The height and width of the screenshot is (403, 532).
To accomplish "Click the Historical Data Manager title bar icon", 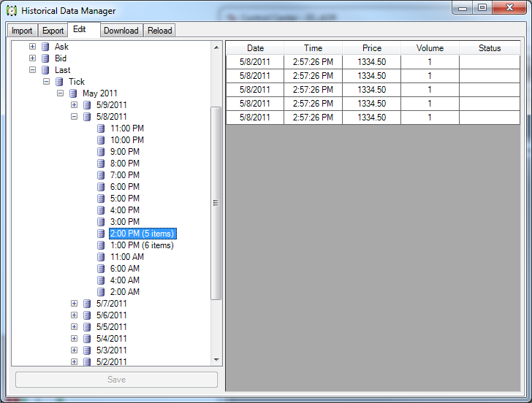I will pyautogui.click(x=12, y=11).
